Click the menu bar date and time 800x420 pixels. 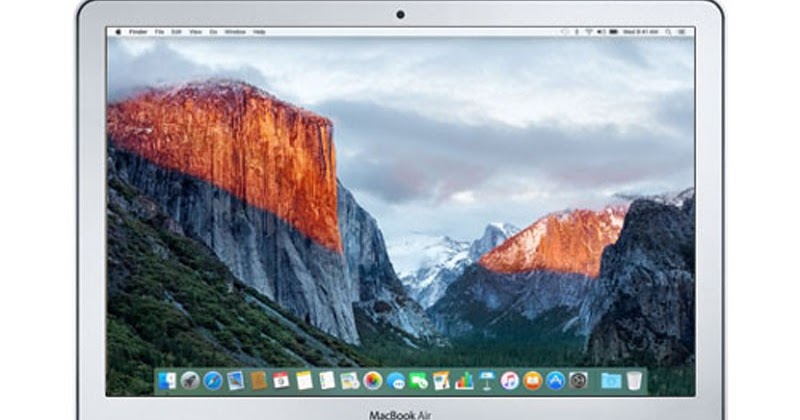pyautogui.click(x=641, y=32)
